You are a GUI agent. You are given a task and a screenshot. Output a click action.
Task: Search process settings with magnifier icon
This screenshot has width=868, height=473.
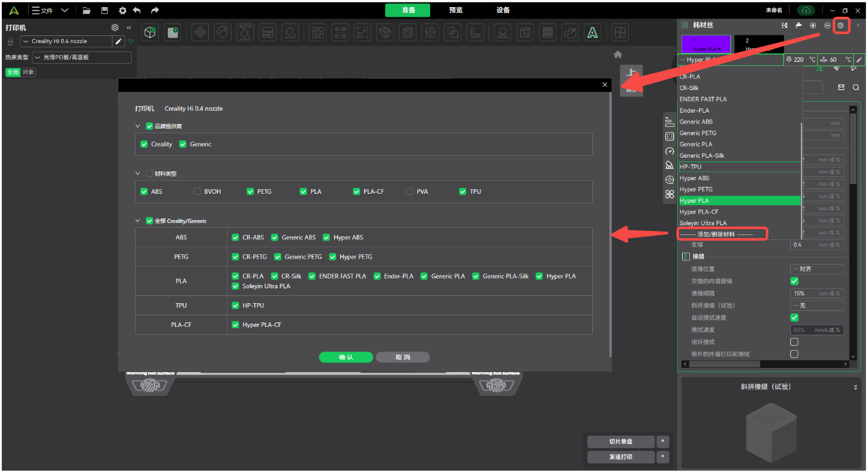pyautogui.click(x=856, y=88)
